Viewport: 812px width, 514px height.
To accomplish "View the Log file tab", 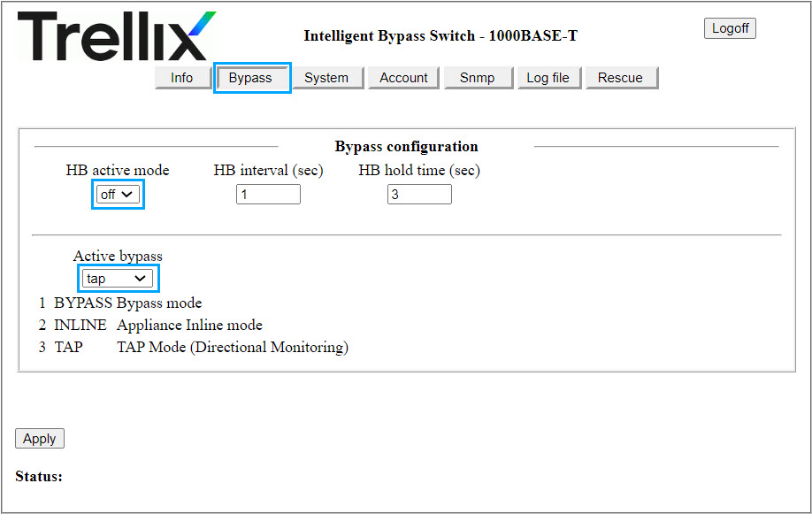I will [548, 78].
